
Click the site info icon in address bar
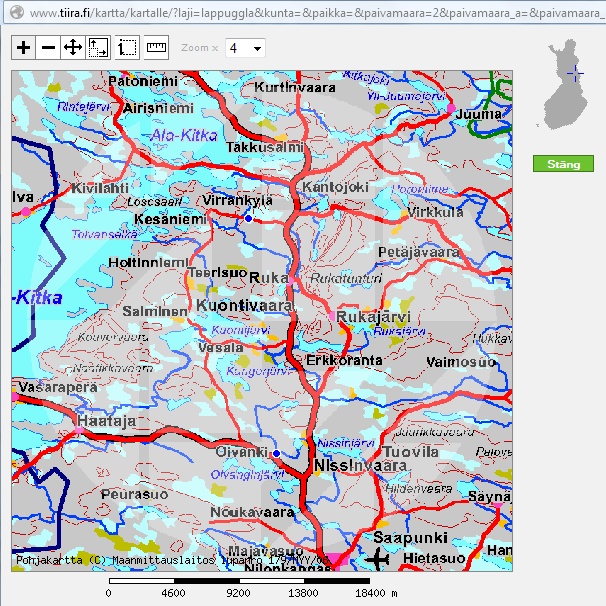[x=12, y=14]
